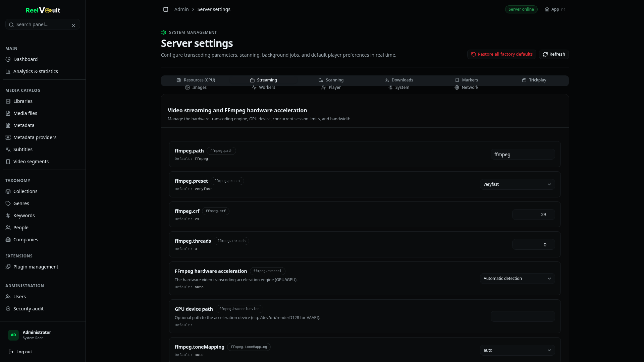Click the ffmpeg.hwaccelDevice key badge
The image size is (644, 362).
239,309
